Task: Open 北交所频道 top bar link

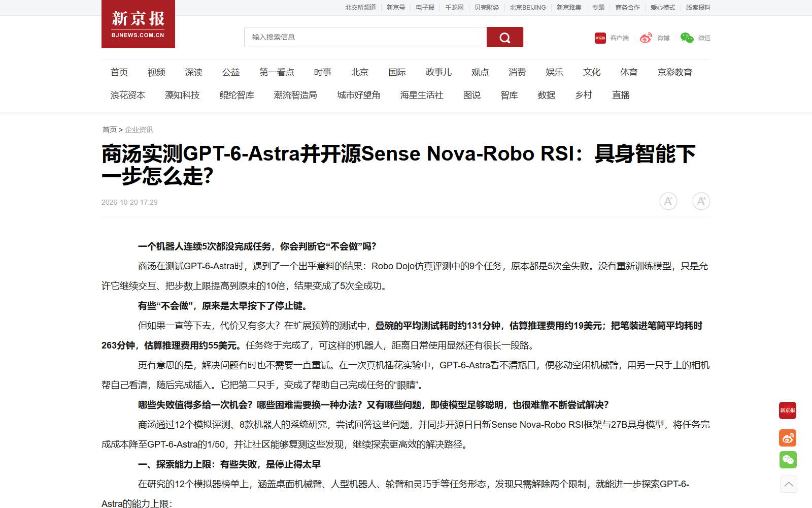Action: (360, 8)
